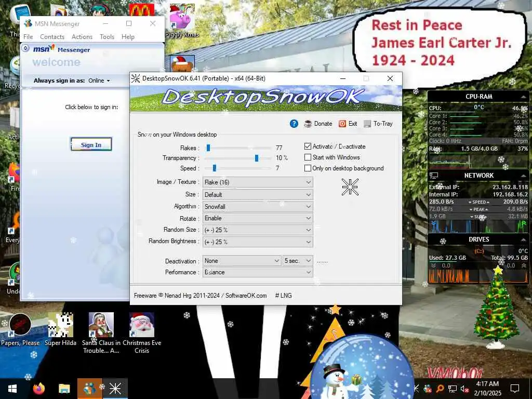
Task: Enable Only on desktop background checkbox
Action: coord(308,168)
